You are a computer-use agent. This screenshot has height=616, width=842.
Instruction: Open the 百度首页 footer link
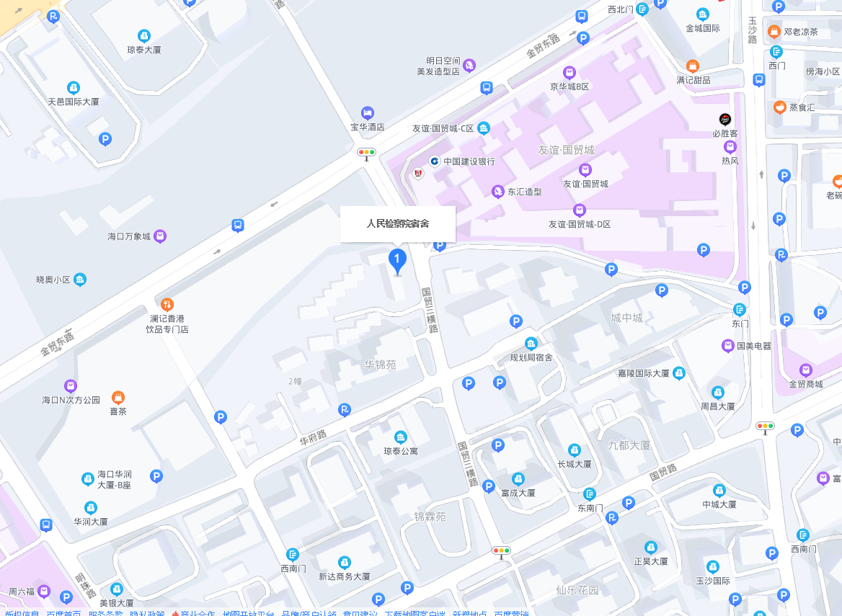tap(63, 613)
